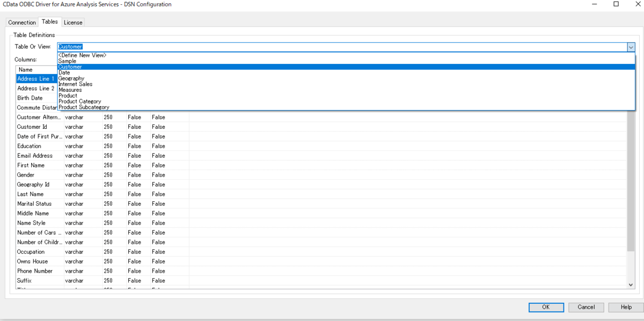
Task: Select Customer in the dropdown list
Action: 346,67
